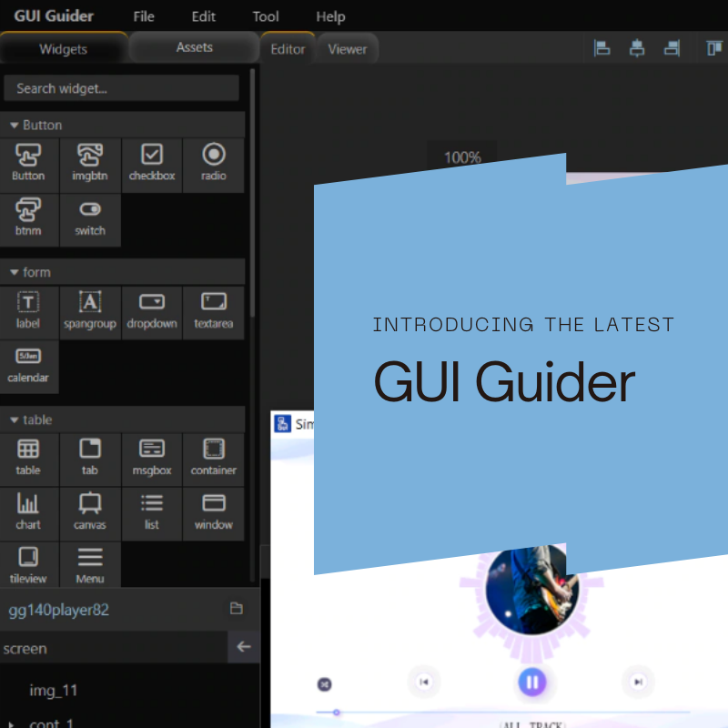Select the window widget
This screenshot has width=728, height=728.
click(214, 513)
